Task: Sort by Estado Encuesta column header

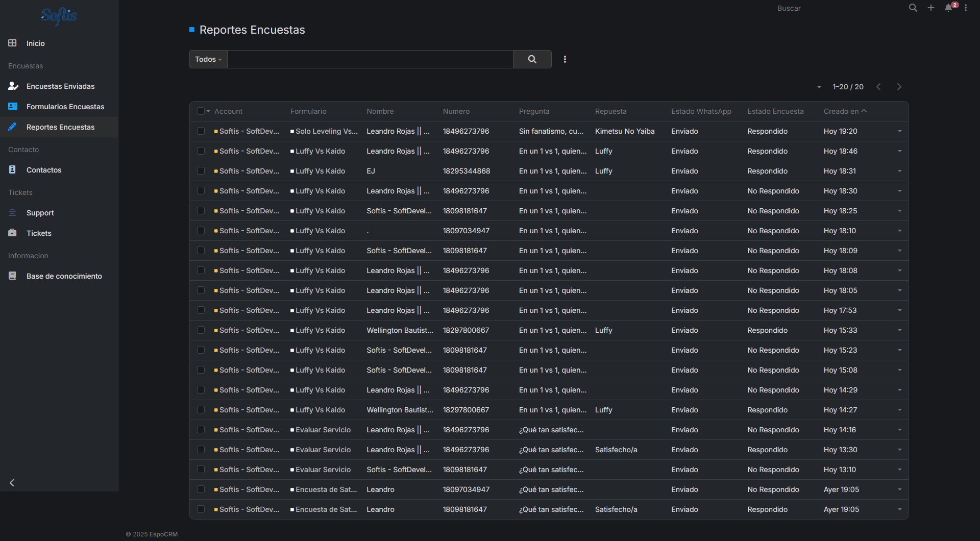Action: [775, 111]
